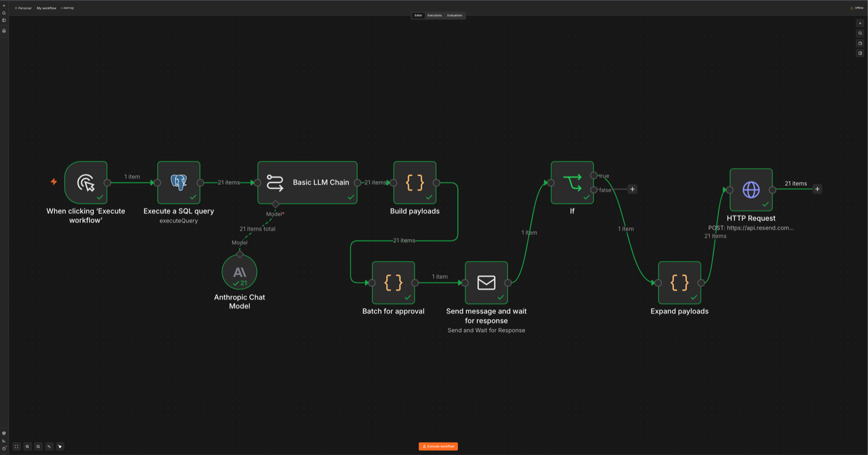868x455 pixels.
Task: Zoom out on the canvas
Action: click(x=38, y=446)
